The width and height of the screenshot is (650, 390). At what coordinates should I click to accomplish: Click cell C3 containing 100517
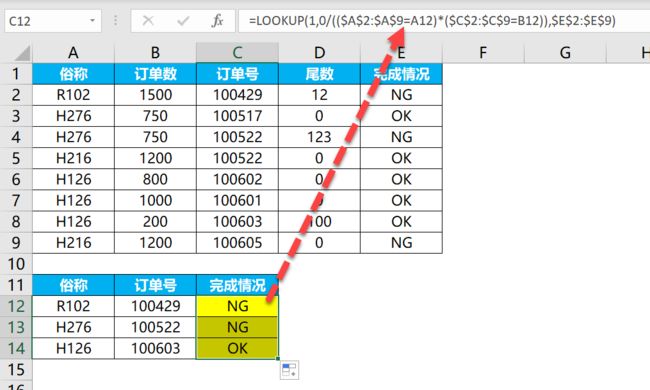click(237, 116)
